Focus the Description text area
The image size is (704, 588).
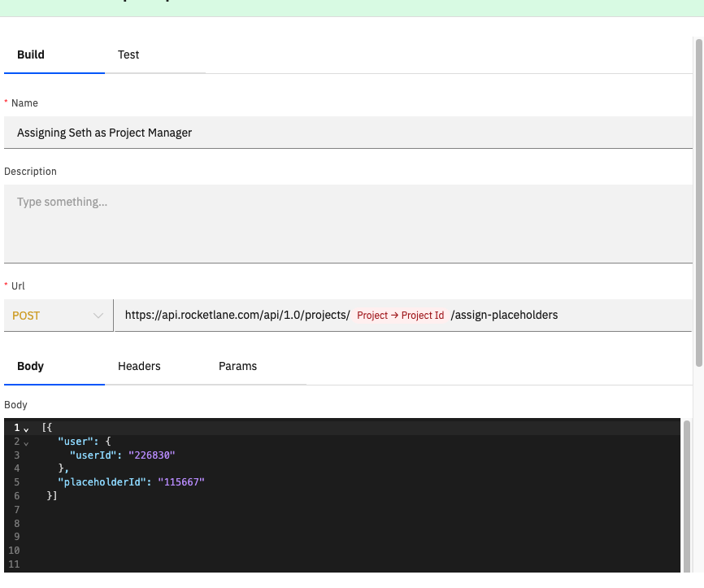[348, 224]
